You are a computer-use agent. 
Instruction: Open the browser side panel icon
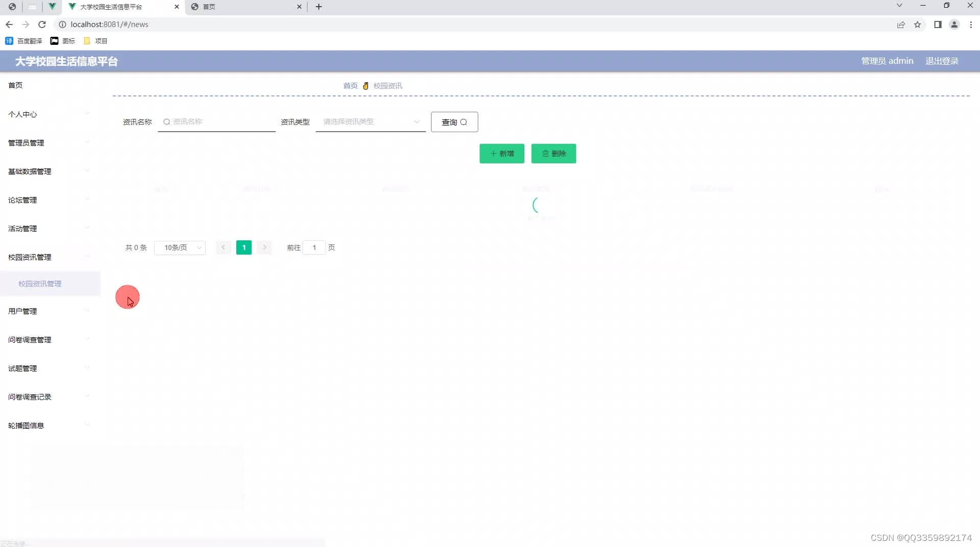(x=938, y=24)
